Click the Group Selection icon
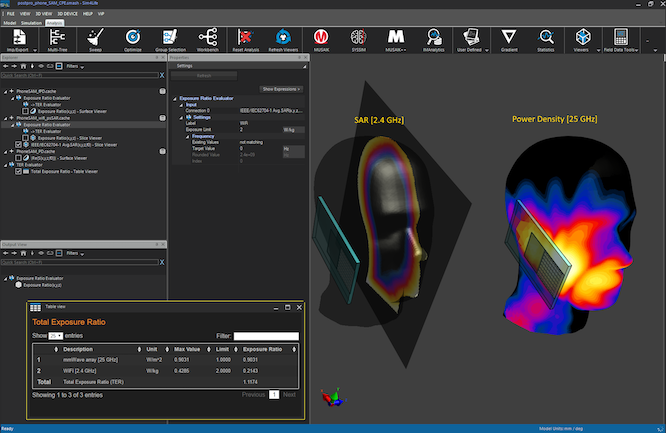The width and height of the screenshot is (666, 433). click(x=170, y=37)
